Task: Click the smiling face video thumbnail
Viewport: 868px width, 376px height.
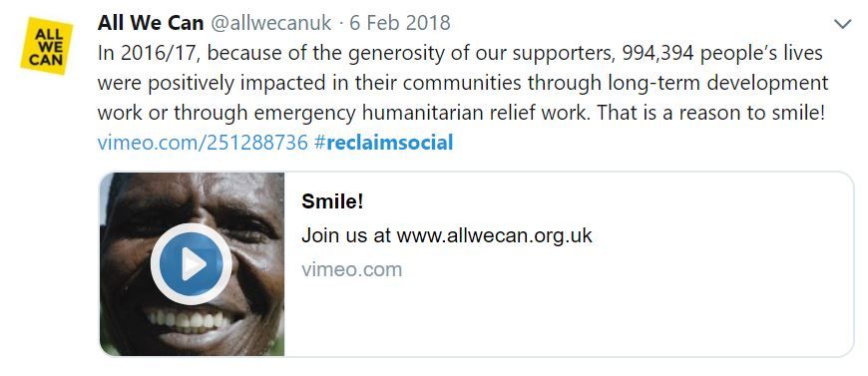Action: tap(193, 264)
